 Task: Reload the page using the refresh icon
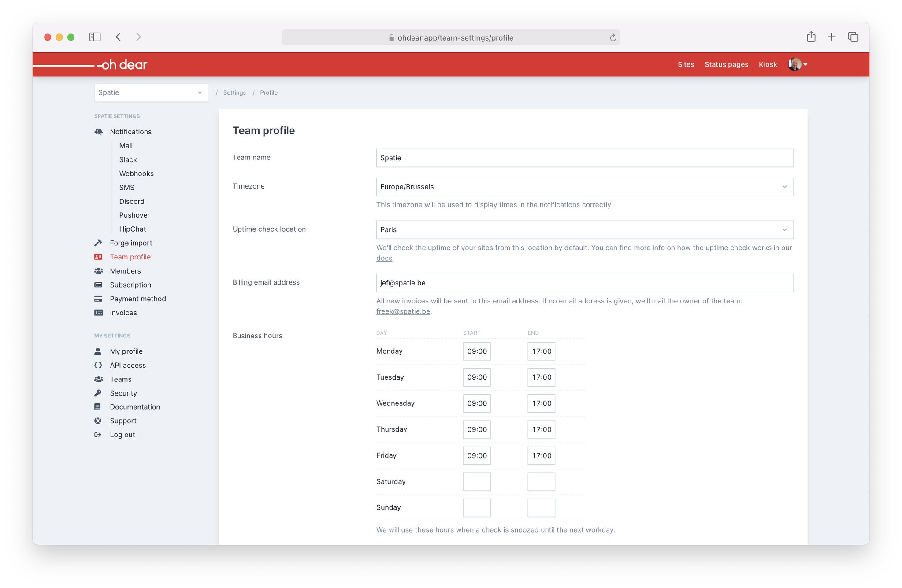(x=612, y=37)
